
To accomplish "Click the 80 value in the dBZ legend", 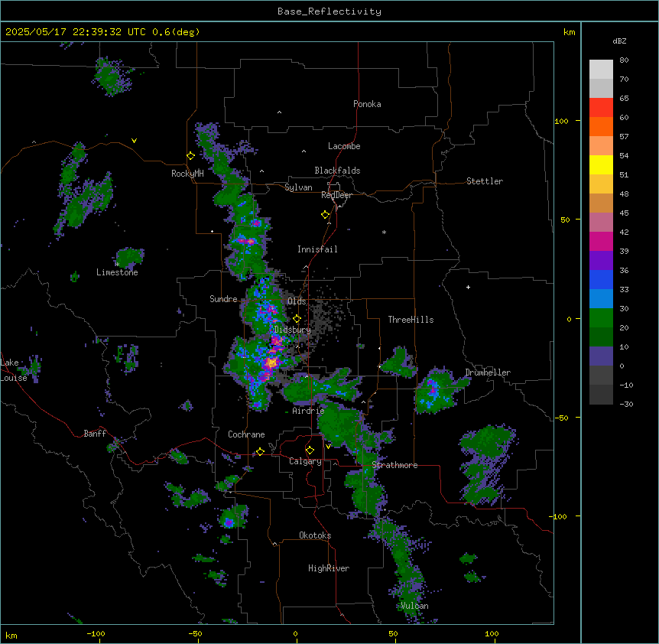I will [x=624, y=60].
